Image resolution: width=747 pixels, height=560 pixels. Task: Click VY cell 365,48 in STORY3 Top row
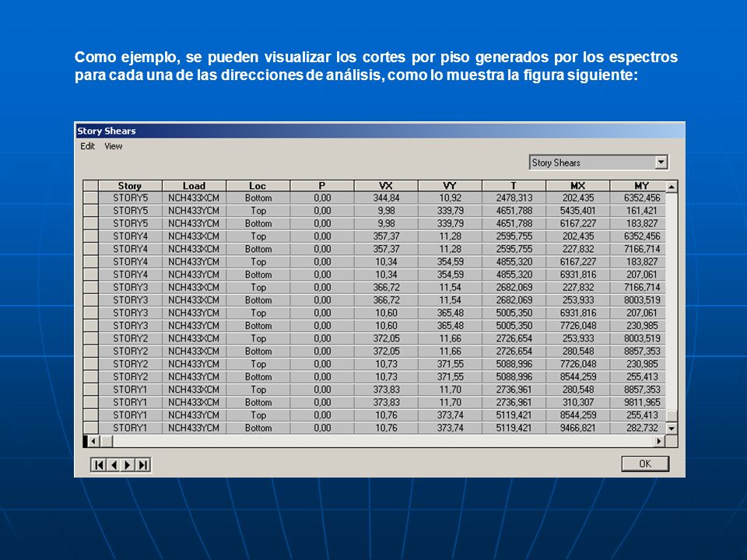tap(450, 313)
